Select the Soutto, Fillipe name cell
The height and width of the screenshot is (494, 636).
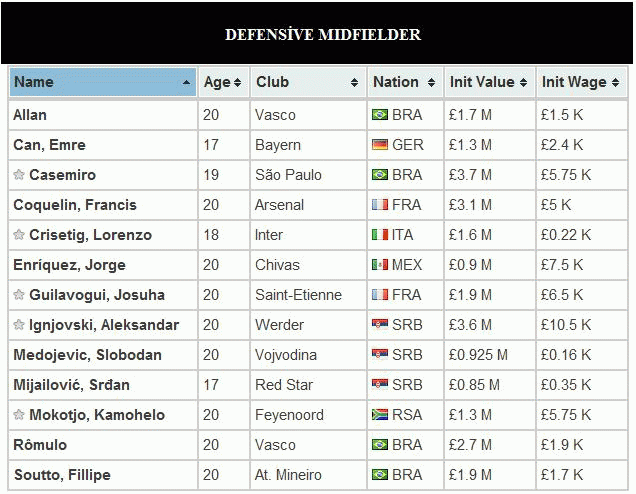point(103,475)
